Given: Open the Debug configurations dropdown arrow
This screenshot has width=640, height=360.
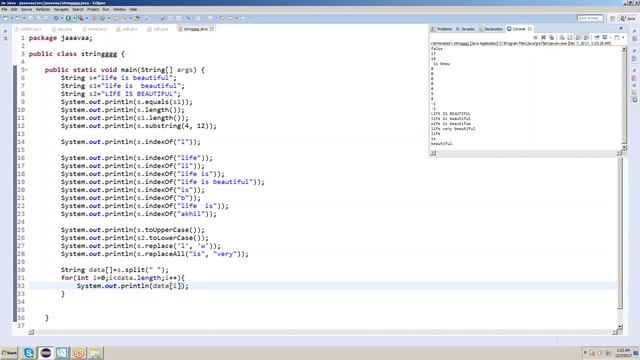Looking at the screenshot, I should [x=62, y=18].
